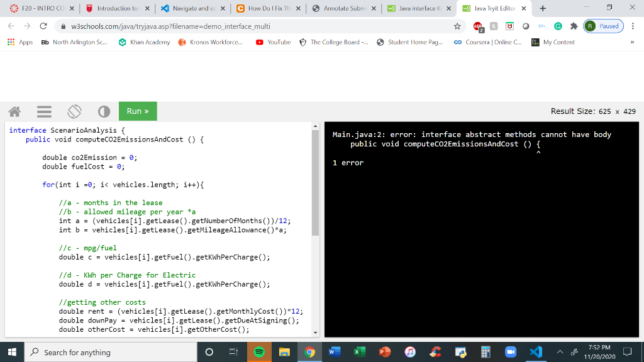Open Cortana from the taskbar
This screenshot has width=644, height=362.
[209, 352]
